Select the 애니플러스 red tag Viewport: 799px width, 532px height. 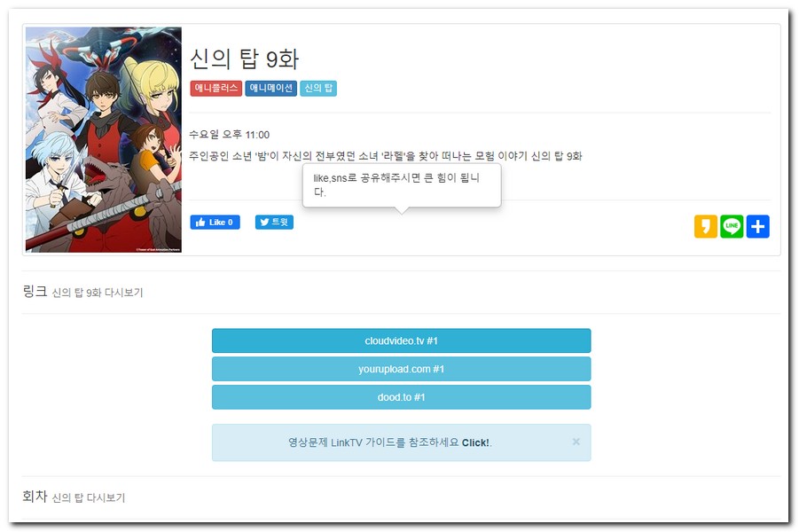[x=216, y=88]
